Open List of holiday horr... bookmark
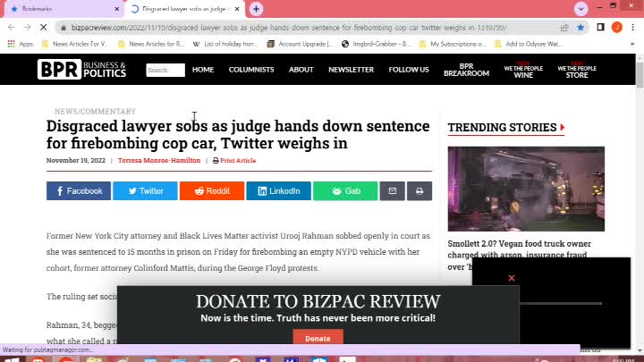The image size is (644, 362). pos(225,44)
